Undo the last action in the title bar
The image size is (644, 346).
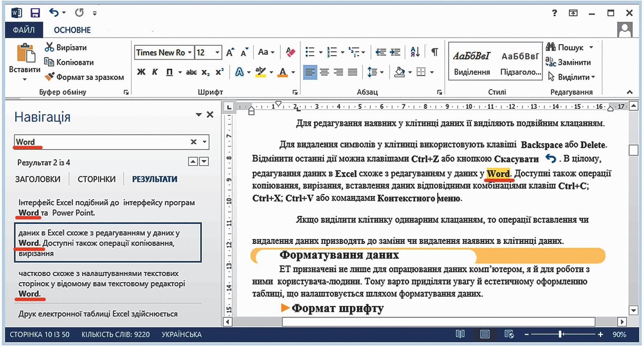pos(54,13)
